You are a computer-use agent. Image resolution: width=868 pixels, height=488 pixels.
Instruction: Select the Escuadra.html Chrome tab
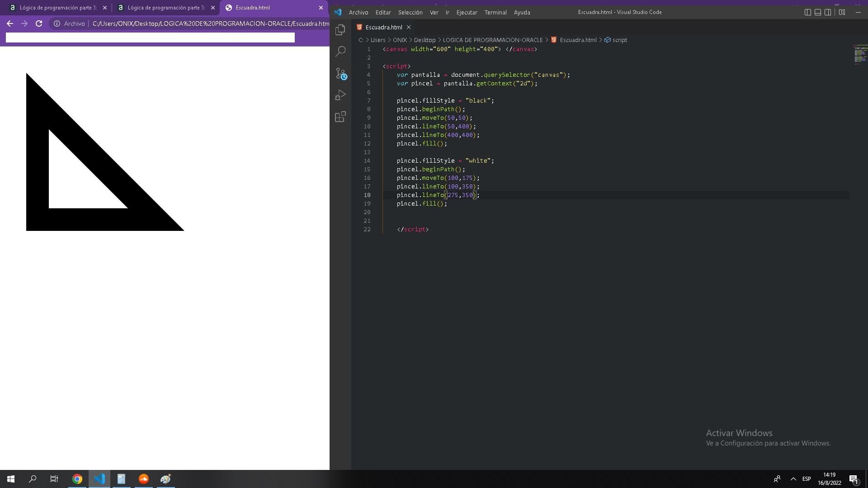274,8
